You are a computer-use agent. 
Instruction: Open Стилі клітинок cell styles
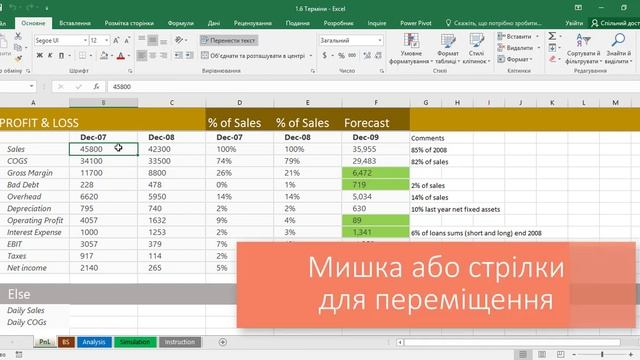pos(476,49)
